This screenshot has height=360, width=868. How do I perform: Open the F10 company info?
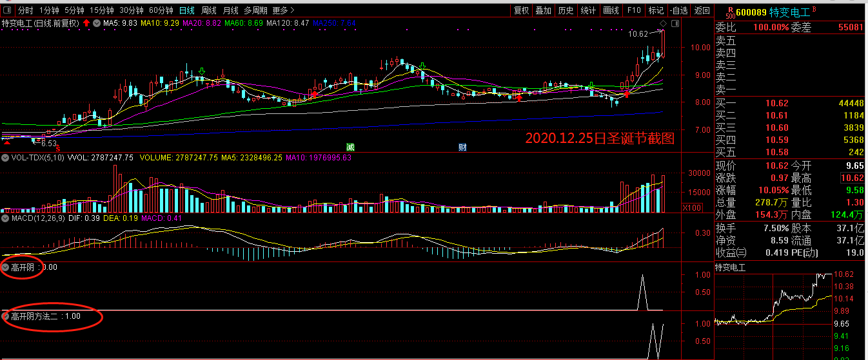(x=634, y=10)
